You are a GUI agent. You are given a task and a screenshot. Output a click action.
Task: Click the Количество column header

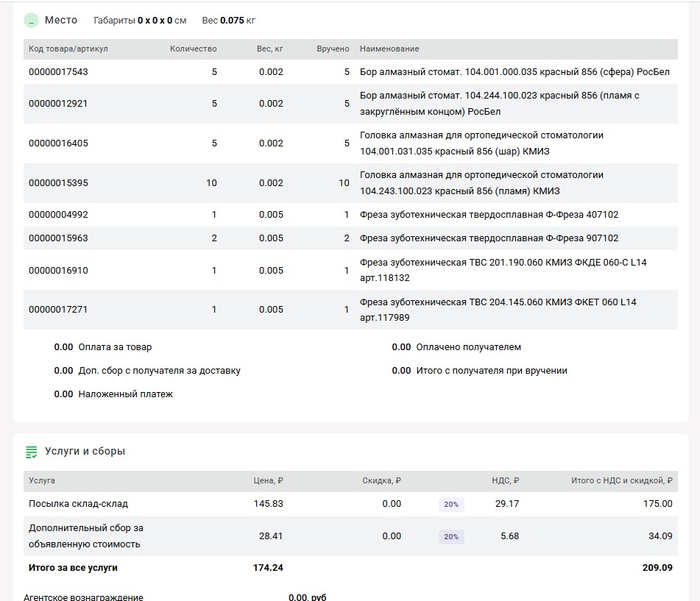(x=193, y=49)
